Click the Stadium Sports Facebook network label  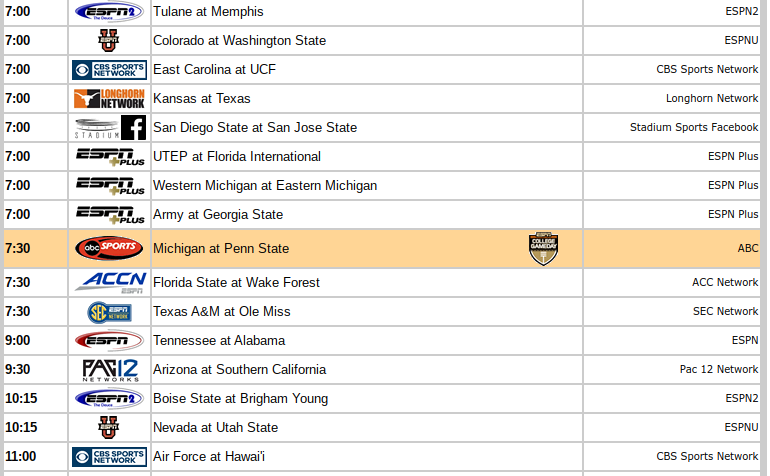click(x=693, y=128)
